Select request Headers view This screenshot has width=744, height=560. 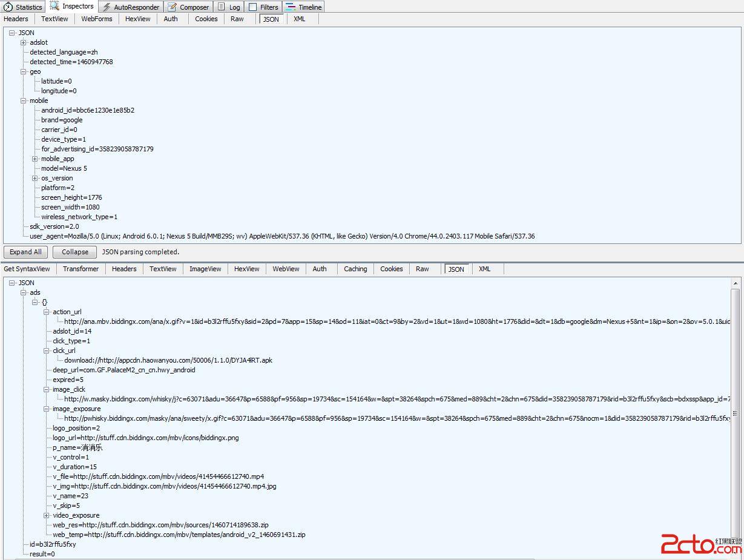pos(16,19)
